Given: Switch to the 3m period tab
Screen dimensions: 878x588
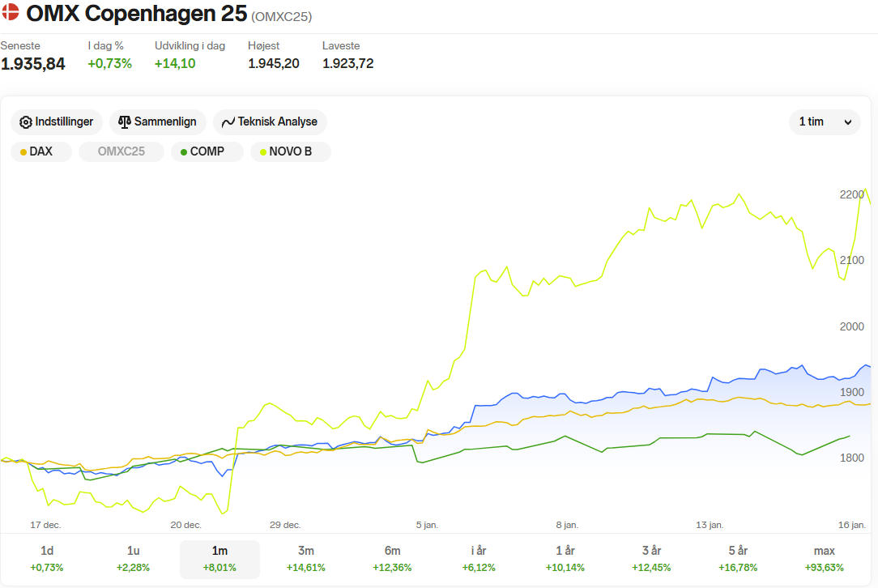Looking at the screenshot, I should pyautogui.click(x=305, y=559).
